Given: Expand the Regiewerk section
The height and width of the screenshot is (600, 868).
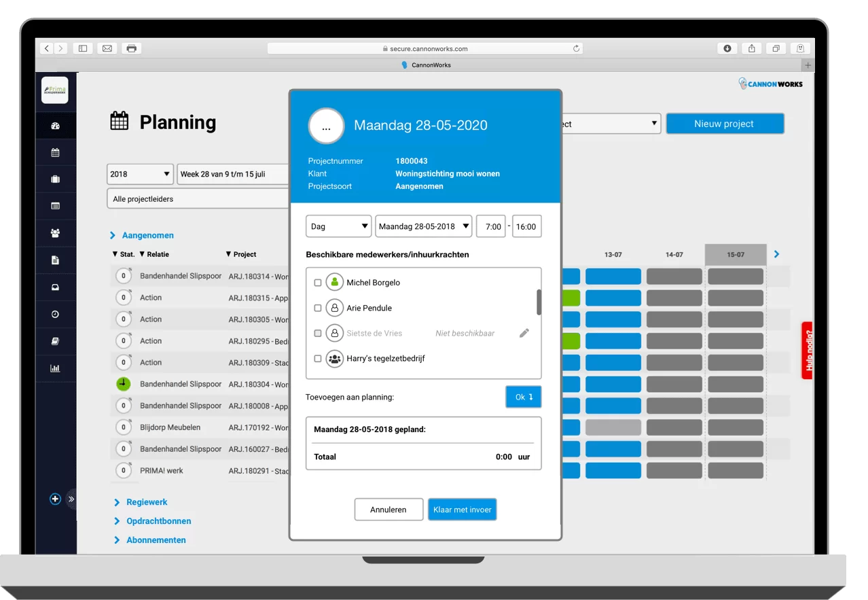Looking at the screenshot, I should (146, 502).
